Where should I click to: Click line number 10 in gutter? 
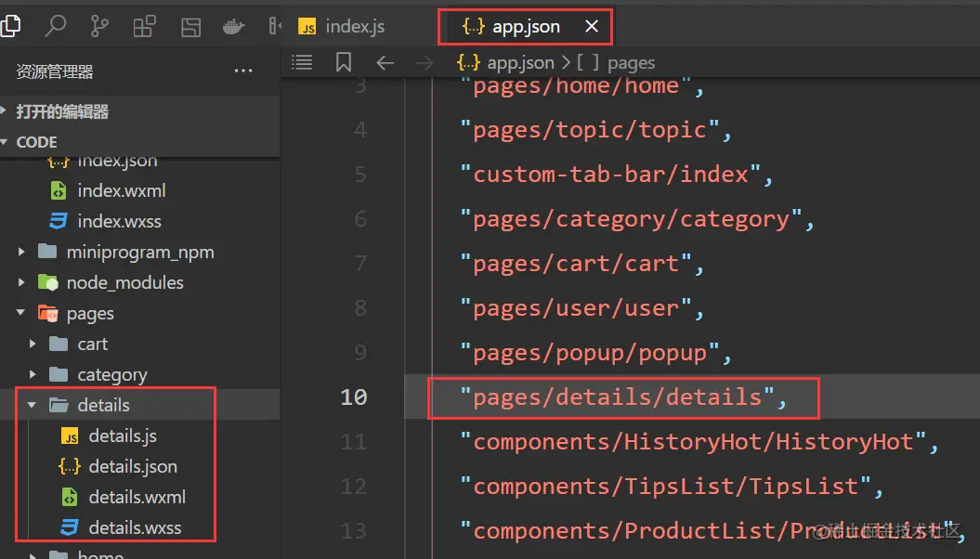click(354, 397)
